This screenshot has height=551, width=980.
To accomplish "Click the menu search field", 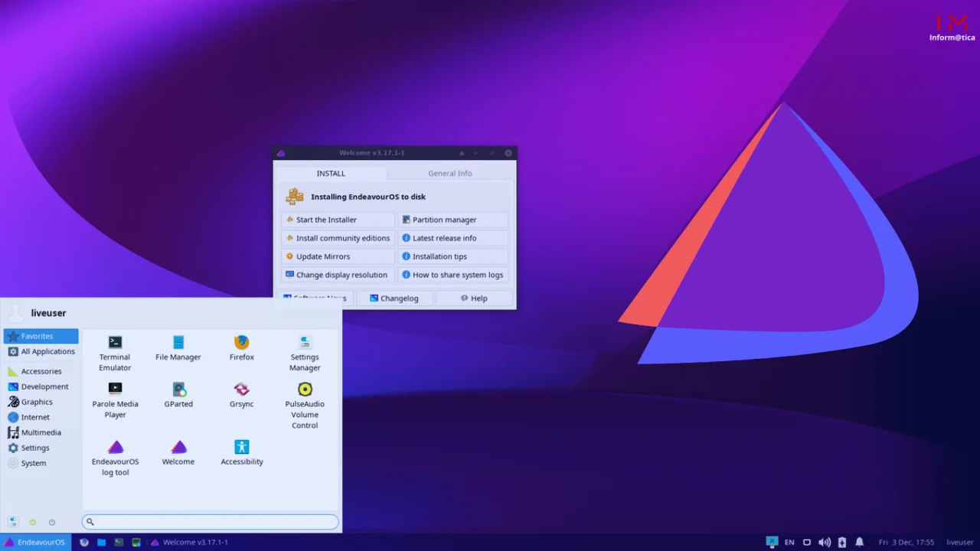I will click(210, 522).
